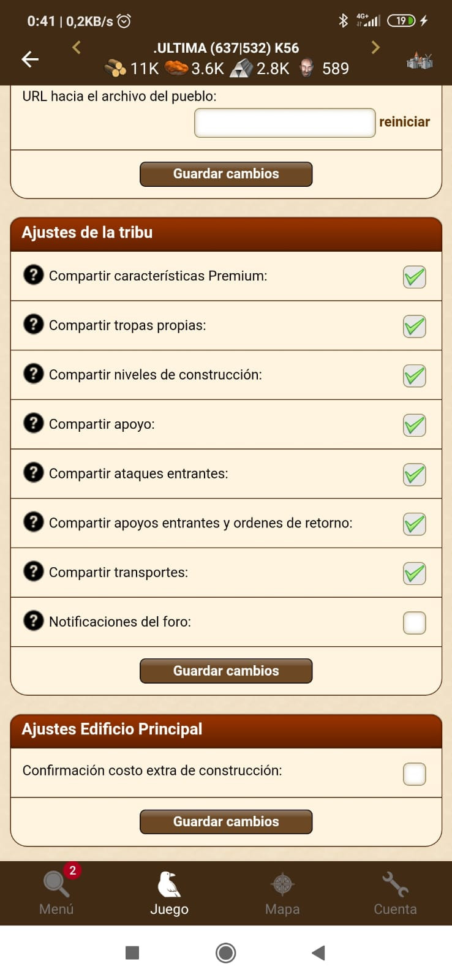Open help for Compartir transportes
This screenshot has height=980, width=452.
[x=33, y=571]
